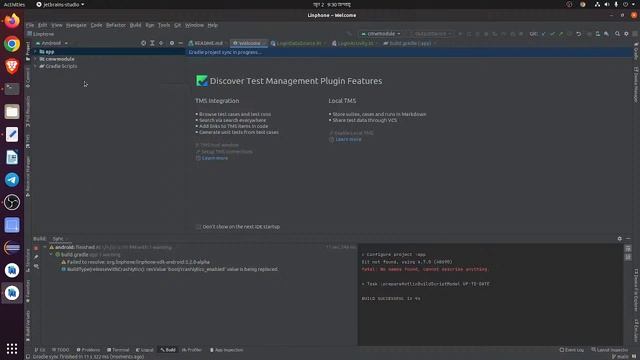Open the device selector dropdown
This screenshot has height=360, width=640.
pyautogui.click(x=431, y=34)
